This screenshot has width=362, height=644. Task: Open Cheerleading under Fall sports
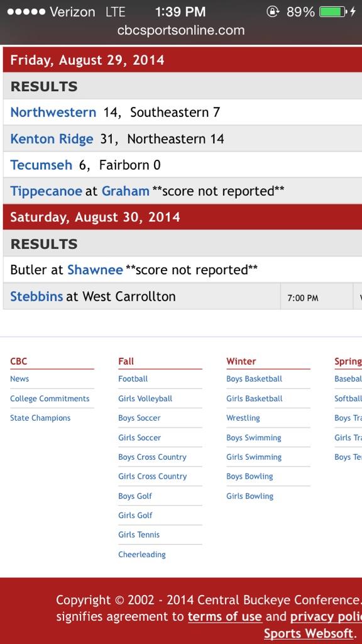[x=142, y=555]
